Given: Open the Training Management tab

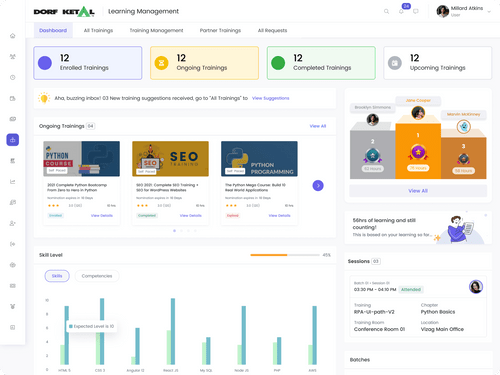Looking at the screenshot, I should (156, 30).
